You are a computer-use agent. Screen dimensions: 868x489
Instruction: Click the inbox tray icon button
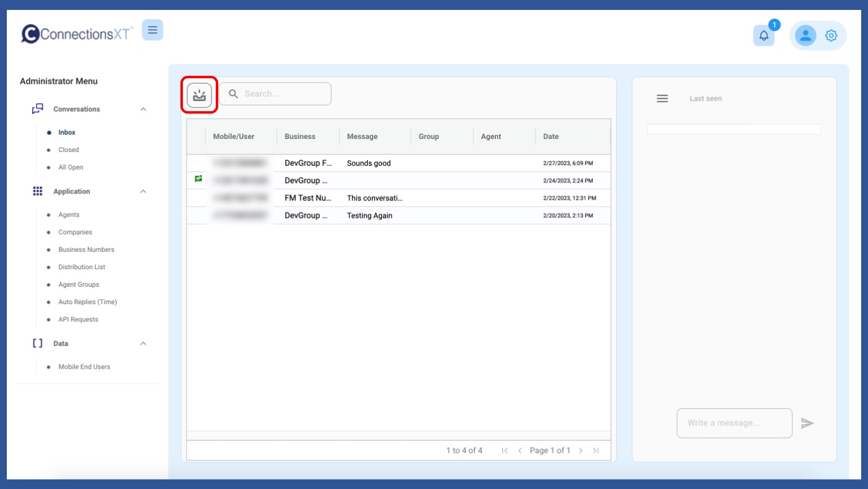[x=199, y=95]
